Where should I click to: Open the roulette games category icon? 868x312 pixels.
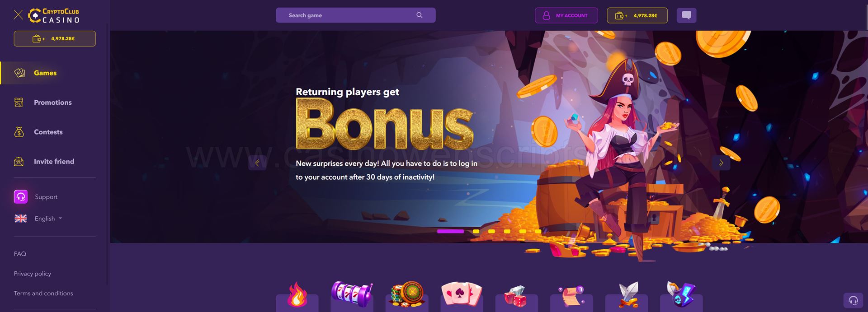point(407,296)
